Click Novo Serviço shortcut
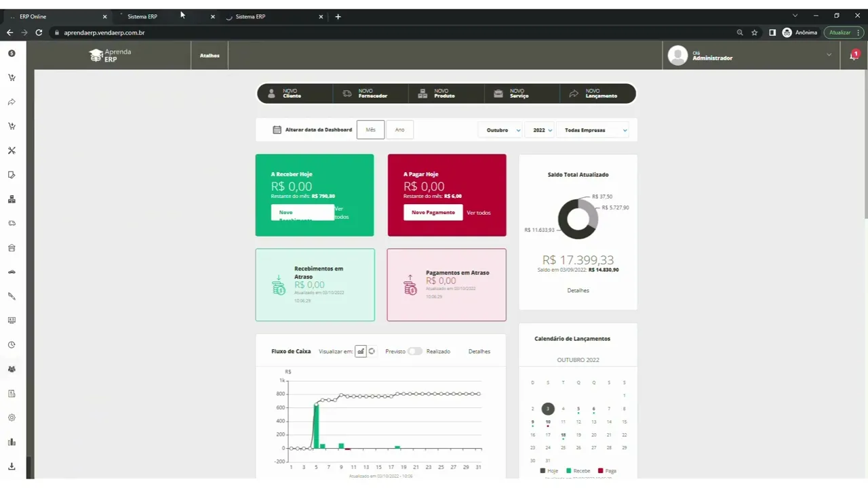Viewport: 868px width, 488px height. [522, 94]
